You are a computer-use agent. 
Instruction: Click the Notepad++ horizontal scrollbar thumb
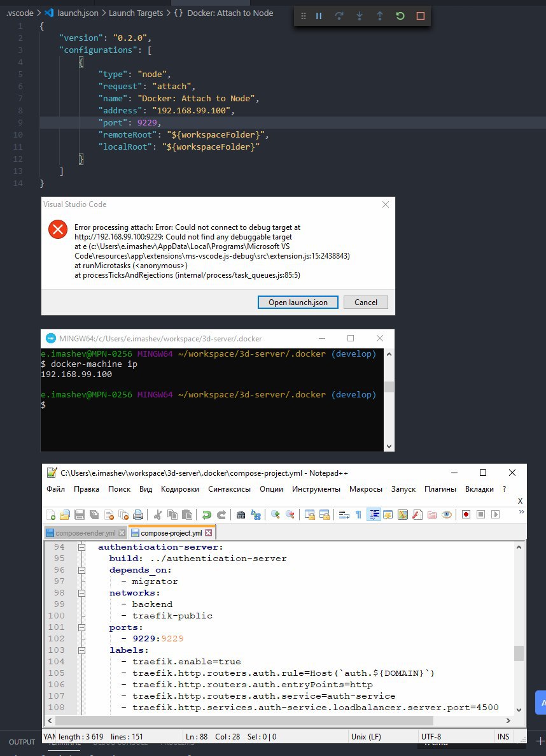click(x=244, y=720)
